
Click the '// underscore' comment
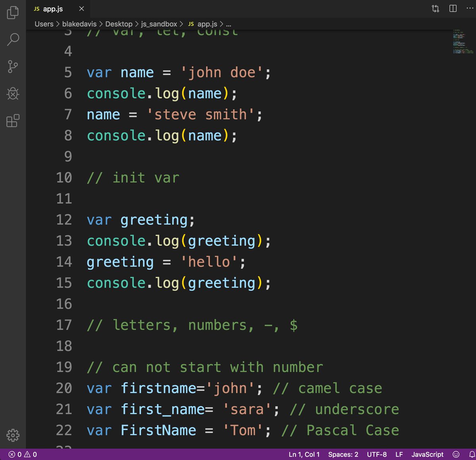pyautogui.click(x=344, y=409)
